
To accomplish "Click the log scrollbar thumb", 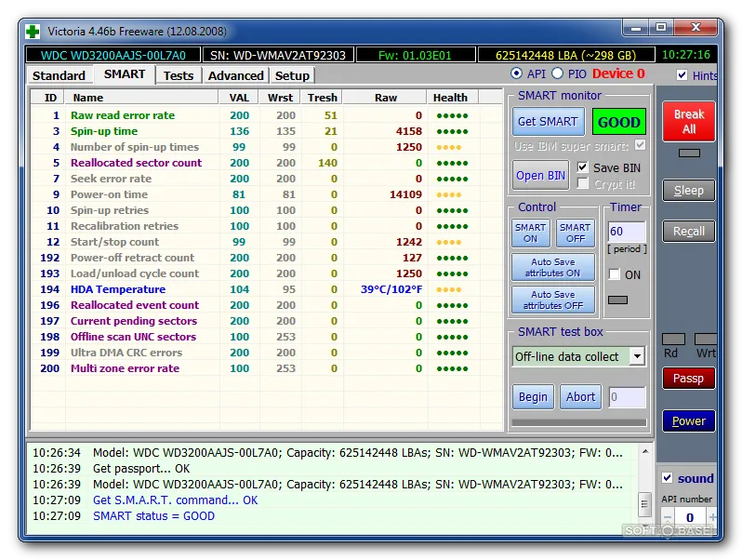I will (x=644, y=504).
